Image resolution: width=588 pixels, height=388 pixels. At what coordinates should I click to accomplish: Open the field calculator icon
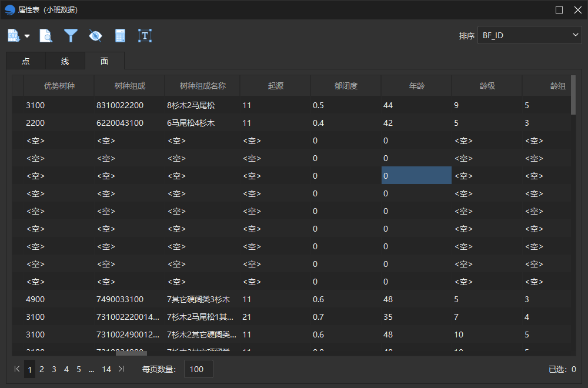tap(120, 36)
